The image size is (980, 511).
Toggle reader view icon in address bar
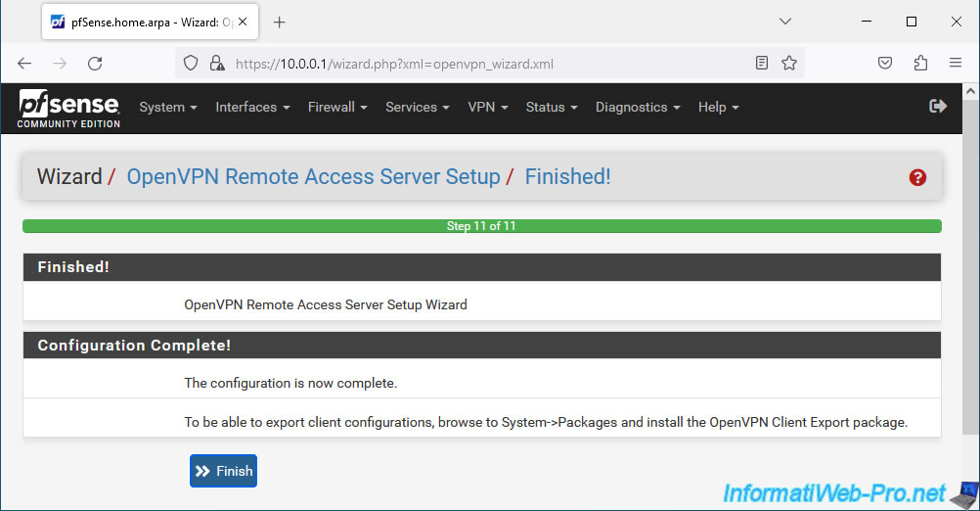761,64
